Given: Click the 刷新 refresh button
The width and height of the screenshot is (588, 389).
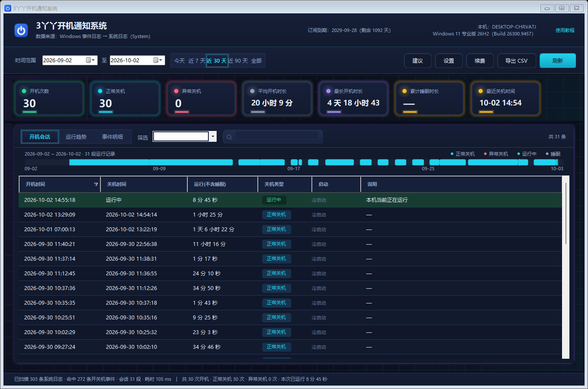Looking at the screenshot, I should [558, 61].
